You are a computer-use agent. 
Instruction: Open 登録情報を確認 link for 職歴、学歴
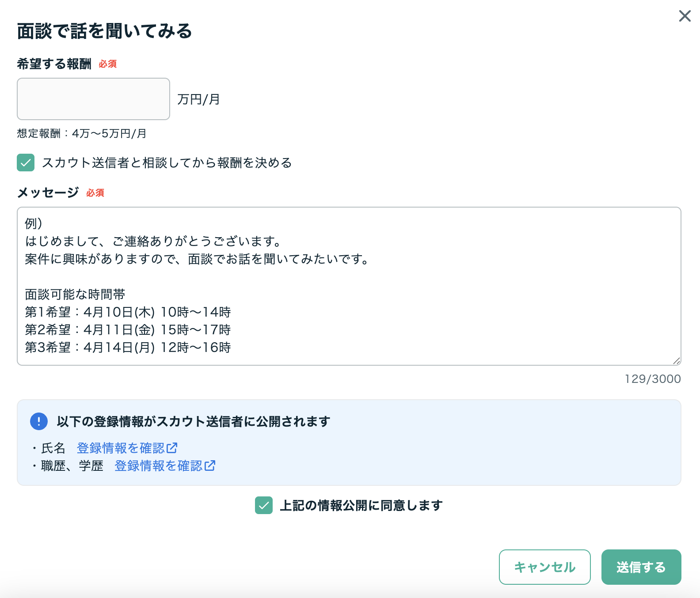coord(158,466)
